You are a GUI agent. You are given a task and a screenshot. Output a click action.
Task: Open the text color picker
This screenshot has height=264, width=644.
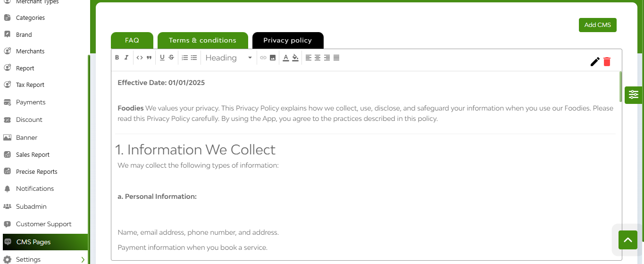click(285, 58)
